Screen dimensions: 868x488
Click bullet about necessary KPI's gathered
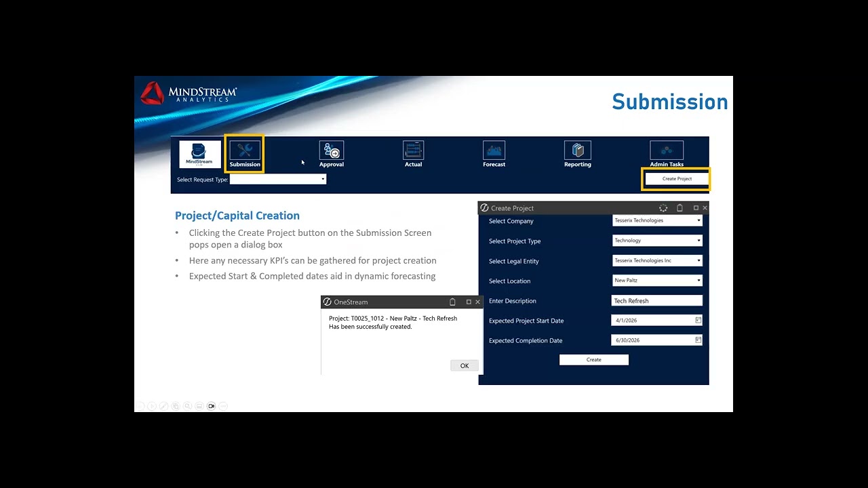(x=313, y=260)
